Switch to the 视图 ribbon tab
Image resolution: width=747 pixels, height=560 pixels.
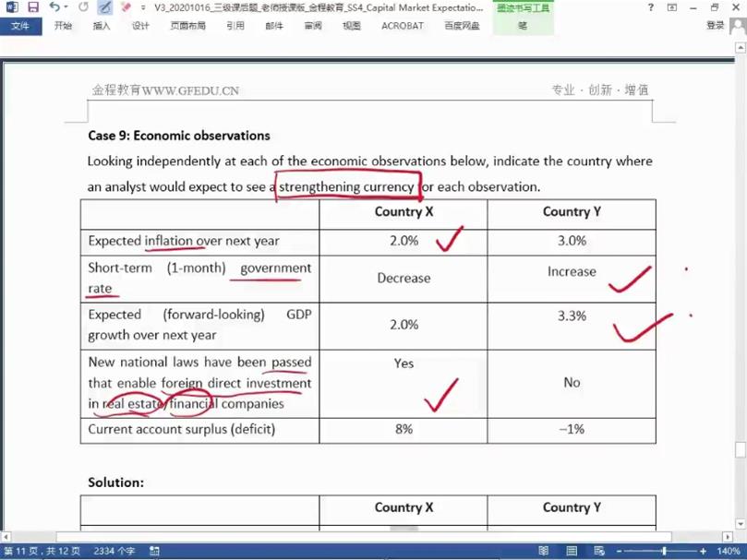352,26
